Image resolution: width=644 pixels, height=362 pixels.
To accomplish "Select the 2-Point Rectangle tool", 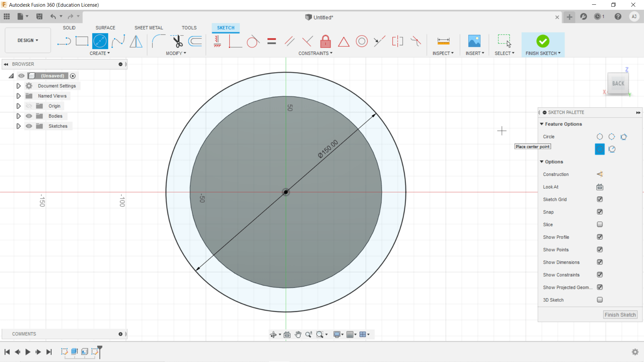I will pyautogui.click(x=82, y=41).
